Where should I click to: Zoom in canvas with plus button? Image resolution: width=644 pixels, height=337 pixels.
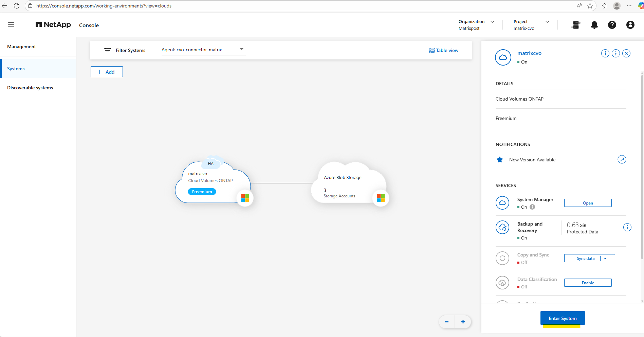pyautogui.click(x=463, y=322)
